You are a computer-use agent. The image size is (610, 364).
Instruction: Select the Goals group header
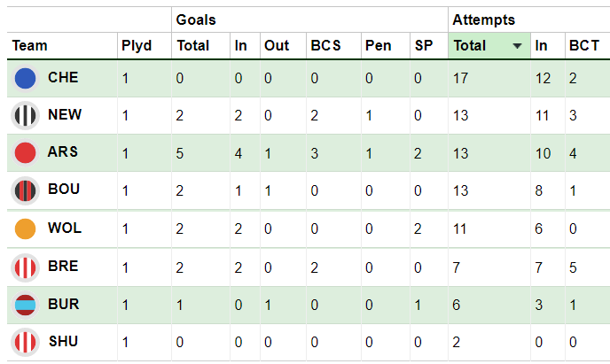click(x=196, y=19)
